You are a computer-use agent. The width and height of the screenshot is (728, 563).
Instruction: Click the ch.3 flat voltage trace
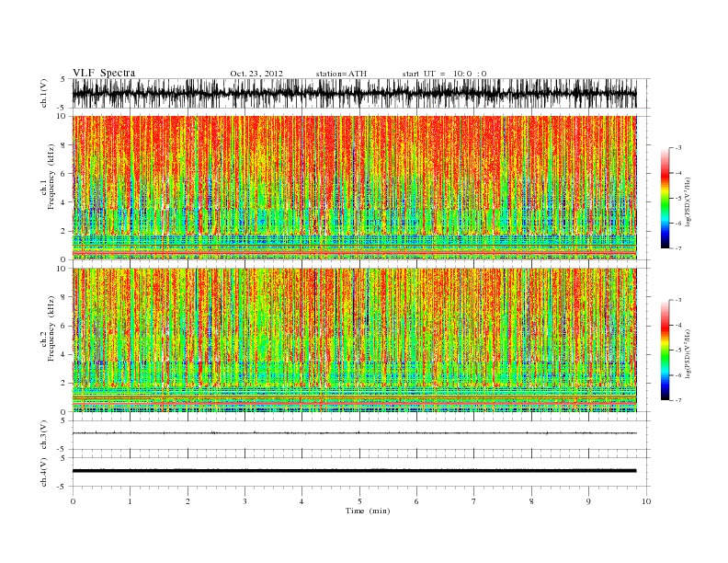pos(354,433)
